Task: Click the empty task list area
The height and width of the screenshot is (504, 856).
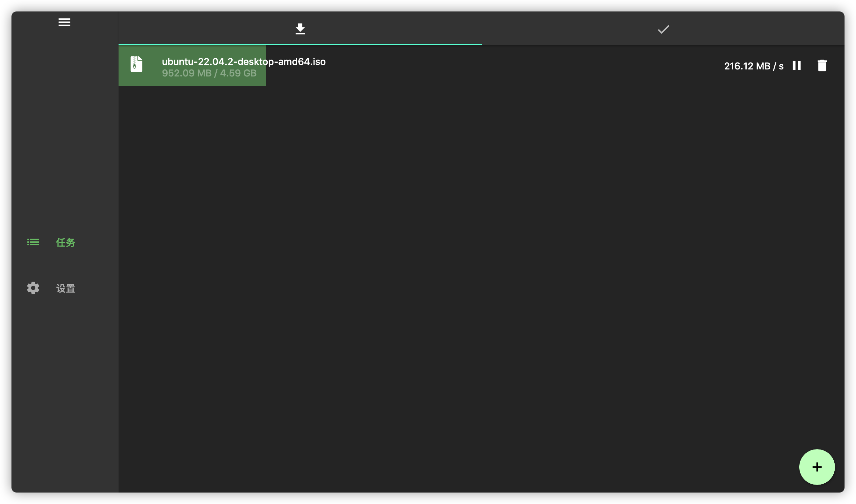Action: 475,272
